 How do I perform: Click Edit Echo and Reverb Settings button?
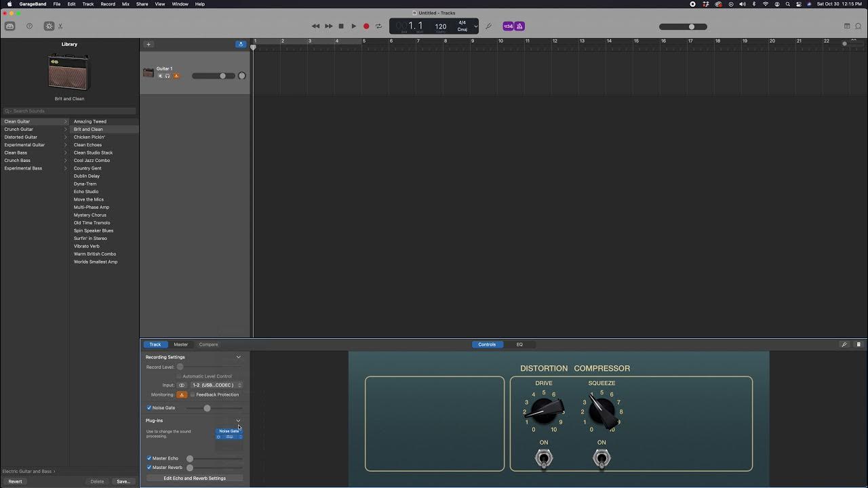coord(195,479)
